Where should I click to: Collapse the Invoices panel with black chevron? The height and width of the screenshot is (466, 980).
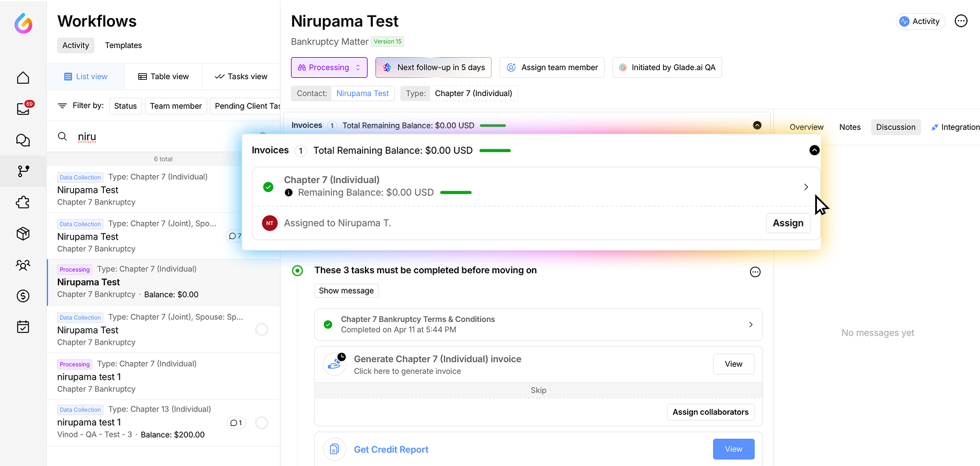click(x=814, y=151)
